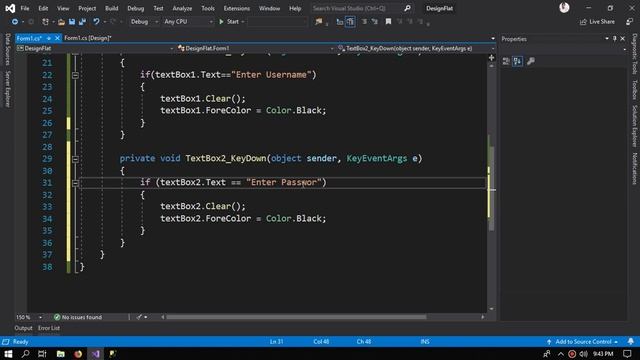Image resolution: width=640 pixels, height=360 pixels.
Task: Click the Firefox taskbar icon
Action: pos(78,353)
